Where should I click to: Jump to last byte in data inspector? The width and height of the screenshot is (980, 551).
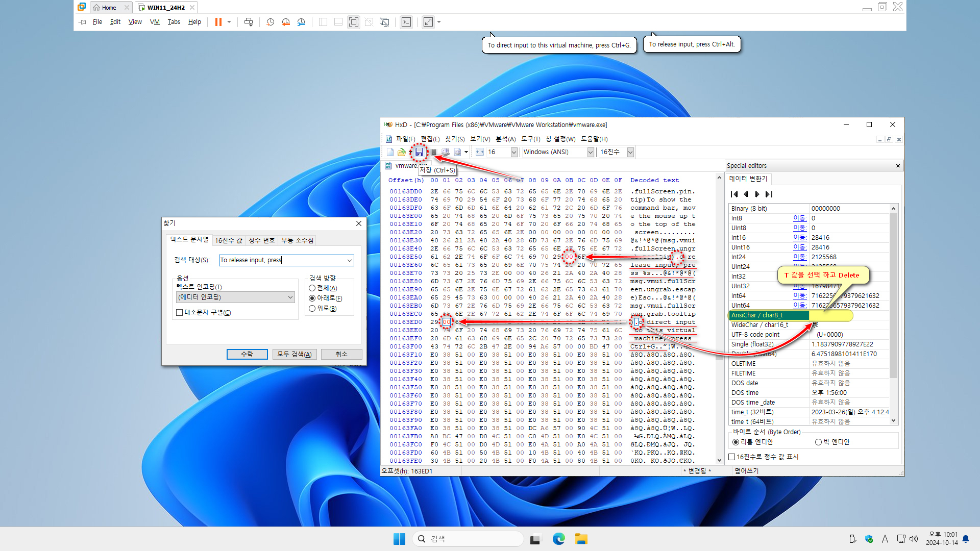pyautogui.click(x=769, y=194)
